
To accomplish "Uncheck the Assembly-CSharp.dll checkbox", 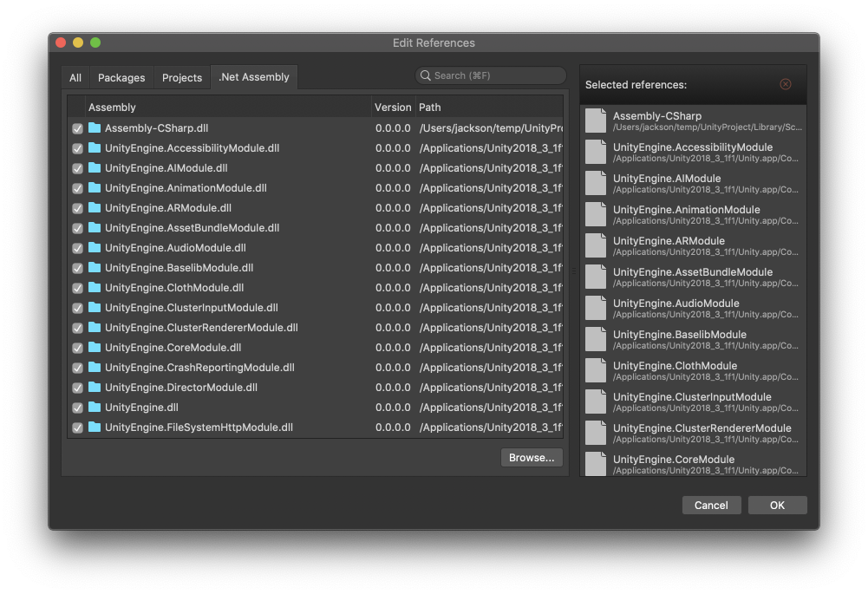I will [77, 128].
